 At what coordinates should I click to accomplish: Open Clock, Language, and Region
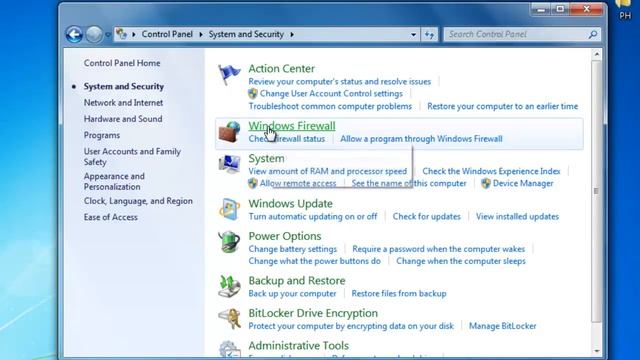138,201
